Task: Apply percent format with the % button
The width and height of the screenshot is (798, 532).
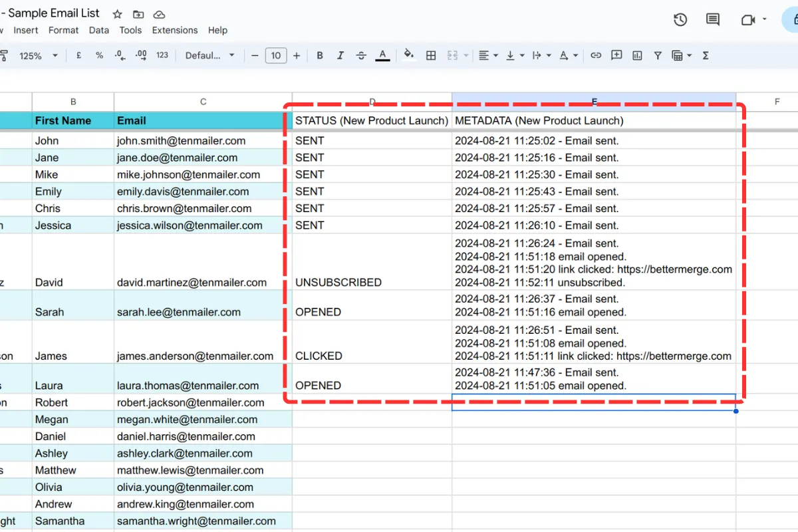Action: click(98, 55)
